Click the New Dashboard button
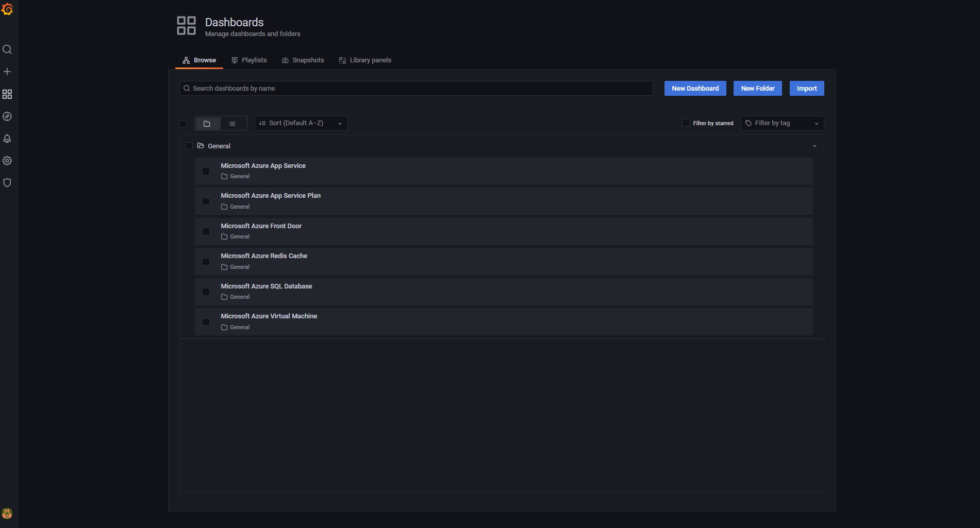 695,89
